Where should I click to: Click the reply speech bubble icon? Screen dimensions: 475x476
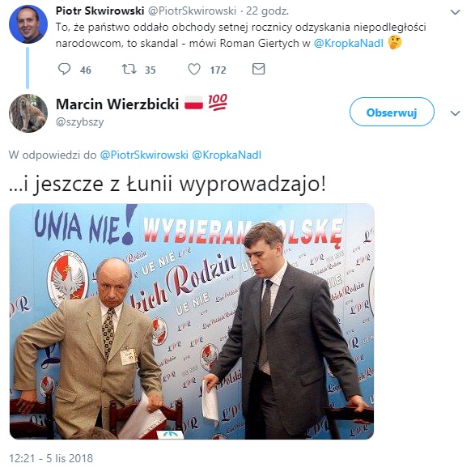[65, 70]
